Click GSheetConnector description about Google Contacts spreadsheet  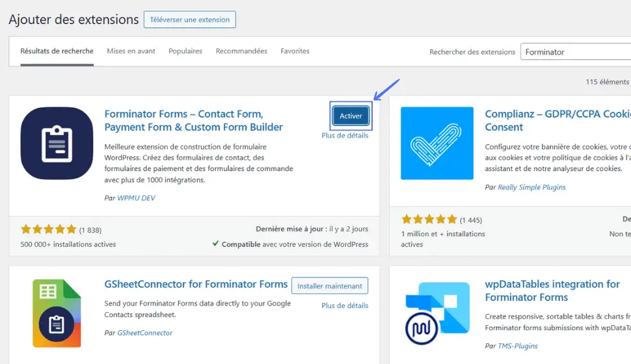coord(197,309)
